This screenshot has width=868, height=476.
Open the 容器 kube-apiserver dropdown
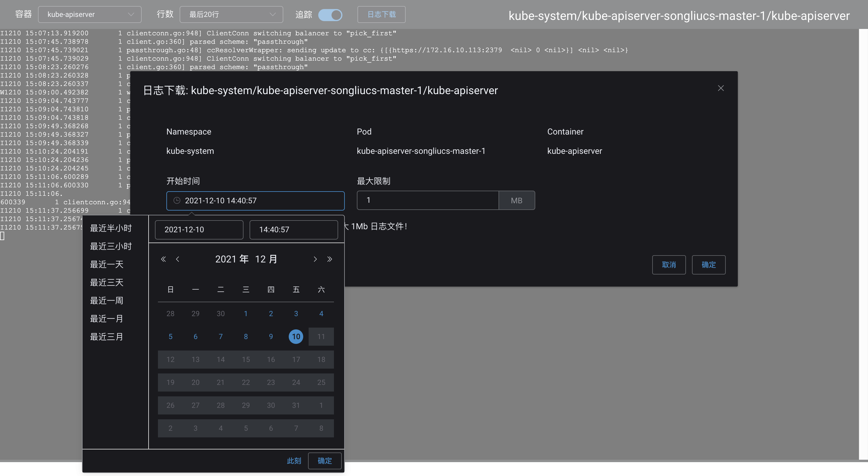(90, 14)
